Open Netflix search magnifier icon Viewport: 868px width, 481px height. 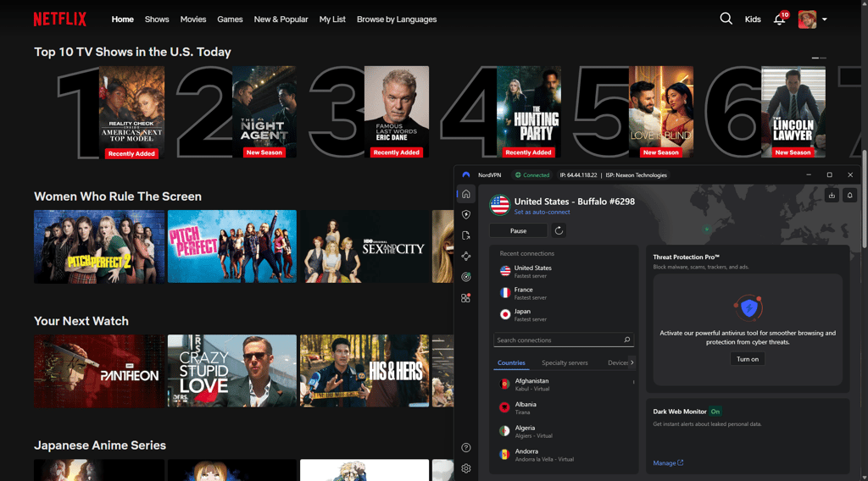pos(726,19)
